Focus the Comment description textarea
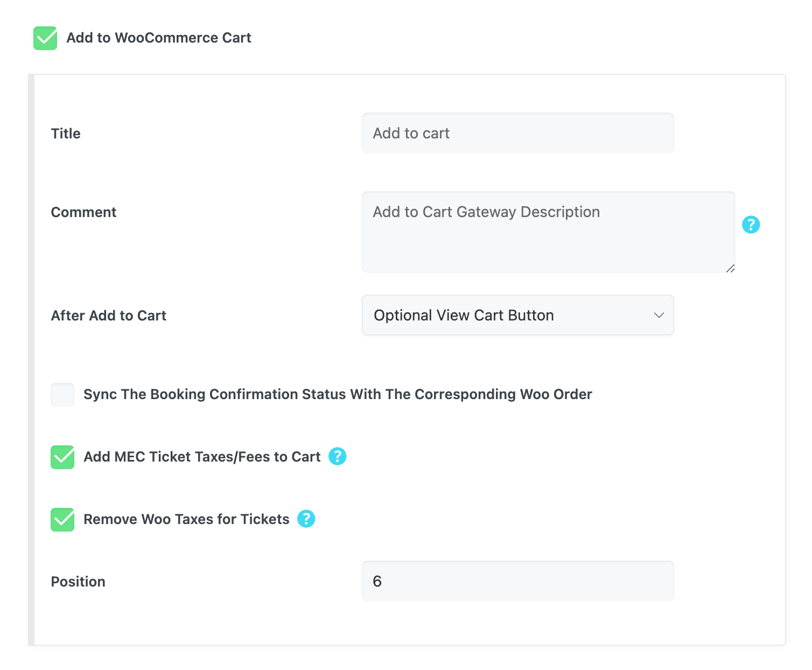 click(x=548, y=232)
